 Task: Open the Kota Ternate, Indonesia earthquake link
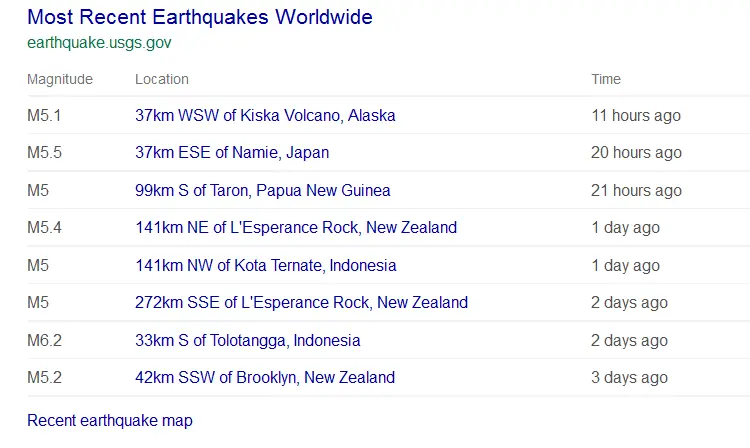click(265, 266)
